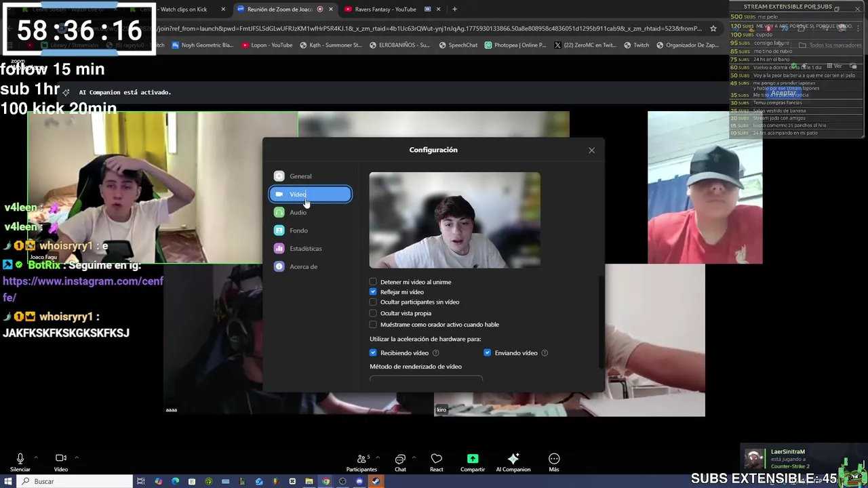Close the Configuración dialog

coord(591,150)
